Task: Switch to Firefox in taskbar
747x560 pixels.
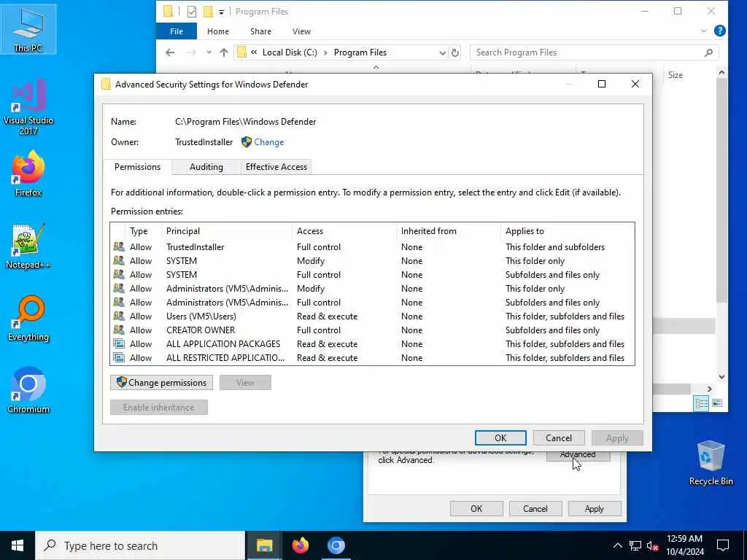Action: click(300, 545)
